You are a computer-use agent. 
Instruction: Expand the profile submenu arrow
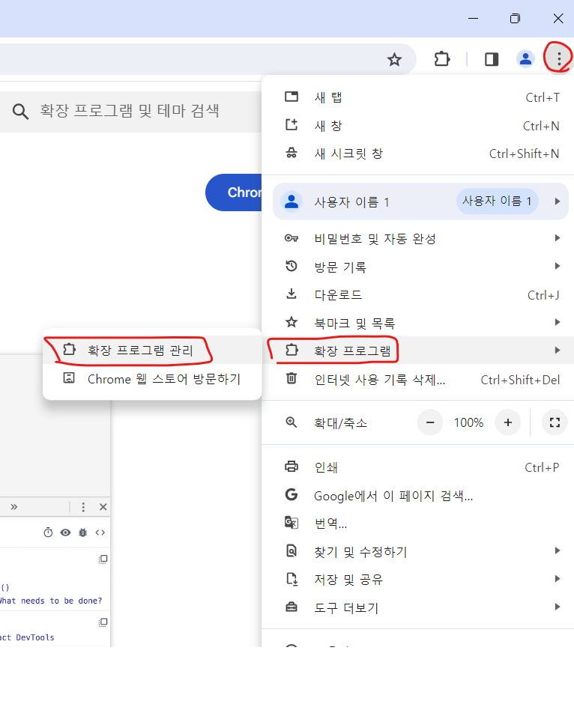(x=558, y=201)
